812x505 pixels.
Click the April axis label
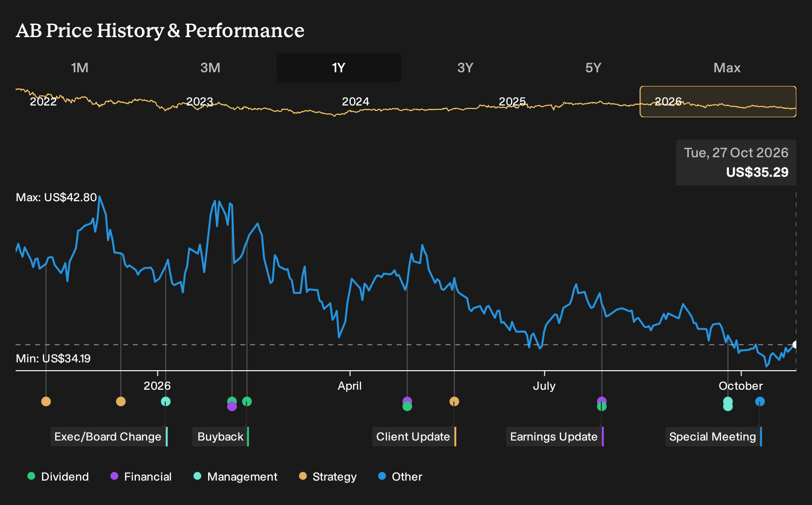pyautogui.click(x=350, y=386)
